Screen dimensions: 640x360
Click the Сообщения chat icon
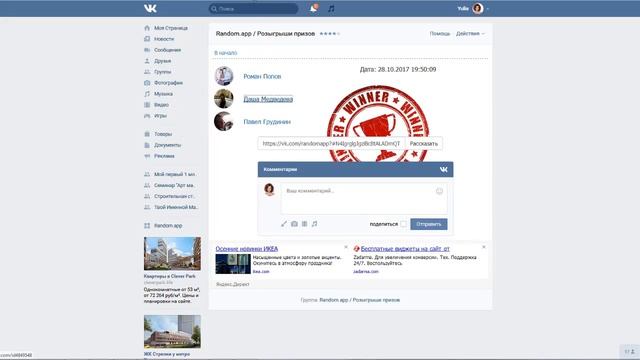pos(147,50)
